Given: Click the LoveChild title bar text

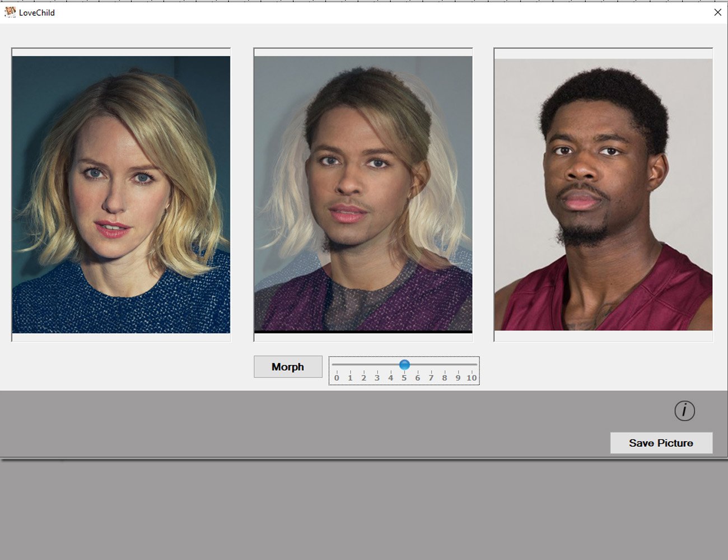Looking at the screenshot, I should tap(37, 12).
